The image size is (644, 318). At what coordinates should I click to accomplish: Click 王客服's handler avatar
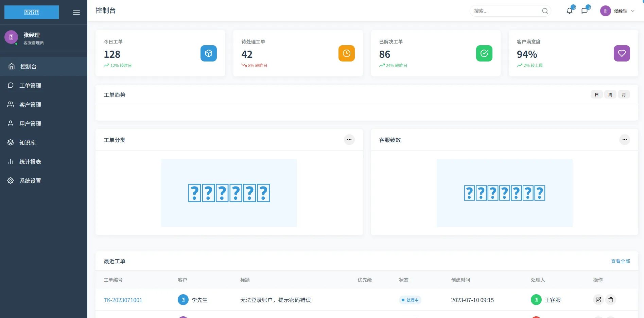click(536, 300)
